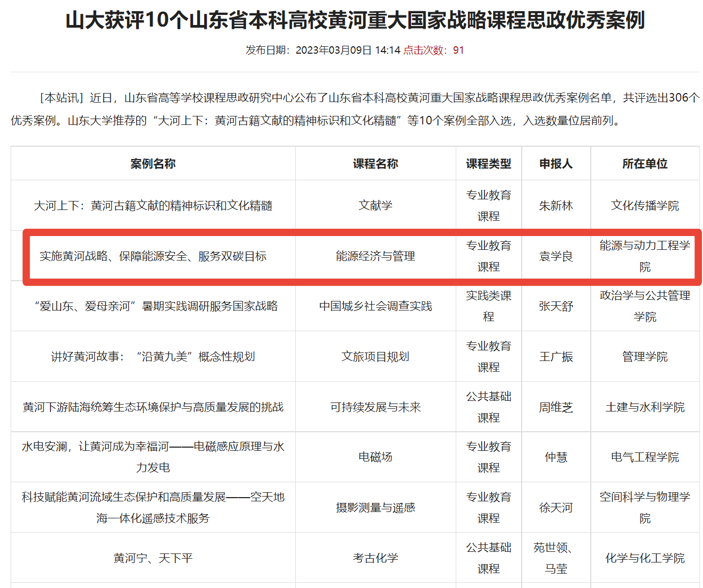Click applicant name 张天舒
The height and width of the screenshot is (588, 703).
tap(556, 306)
